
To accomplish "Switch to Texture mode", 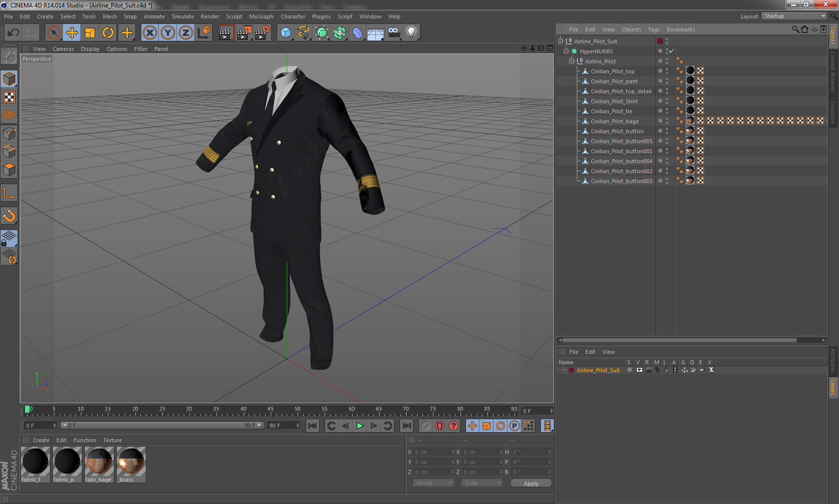I will click(9, 97).
